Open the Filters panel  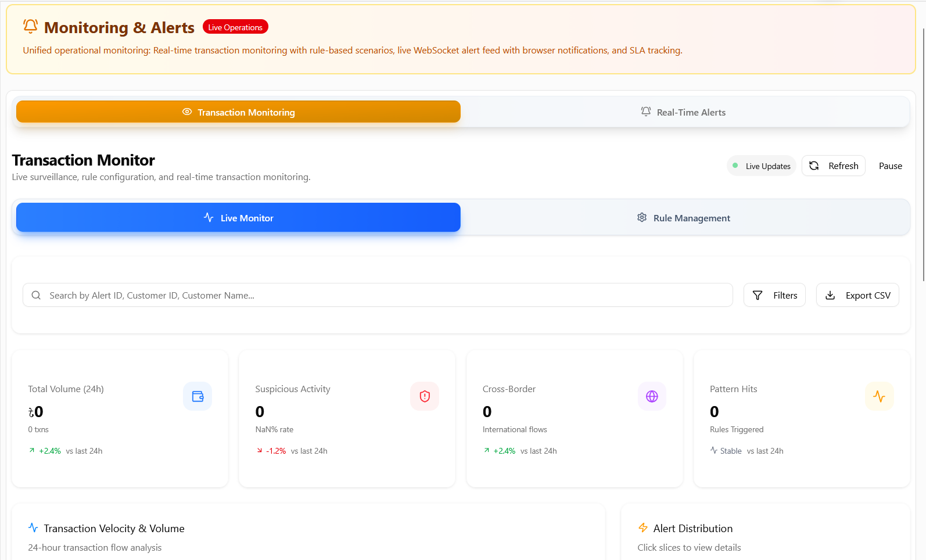pyautogui.click(x=774, y=295)
